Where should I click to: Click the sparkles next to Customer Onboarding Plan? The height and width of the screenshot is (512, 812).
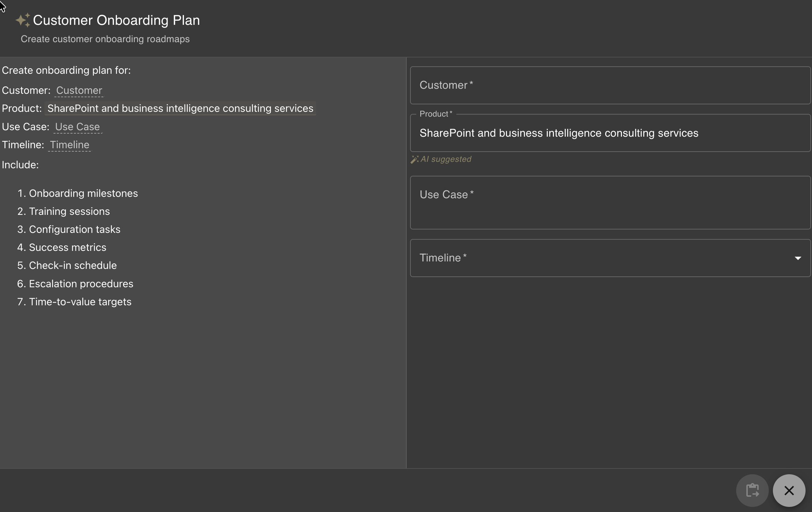22,20
